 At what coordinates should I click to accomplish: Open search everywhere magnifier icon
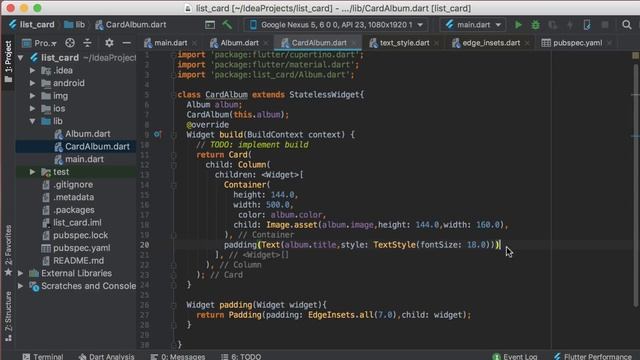coord(627,25)
